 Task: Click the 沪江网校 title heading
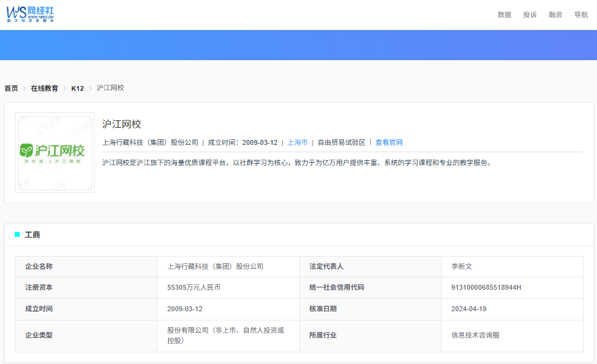tap(122, 124)
